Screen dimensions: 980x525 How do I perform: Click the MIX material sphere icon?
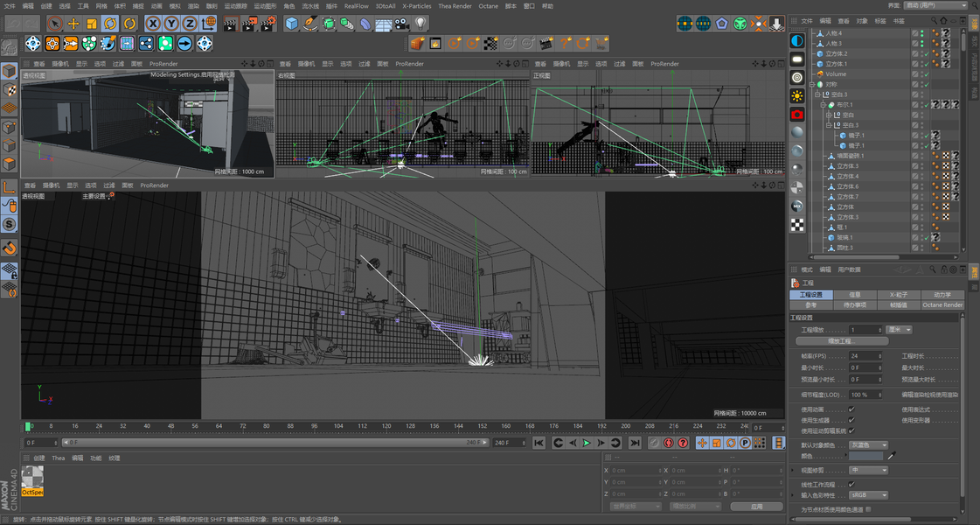pos(797,206)
